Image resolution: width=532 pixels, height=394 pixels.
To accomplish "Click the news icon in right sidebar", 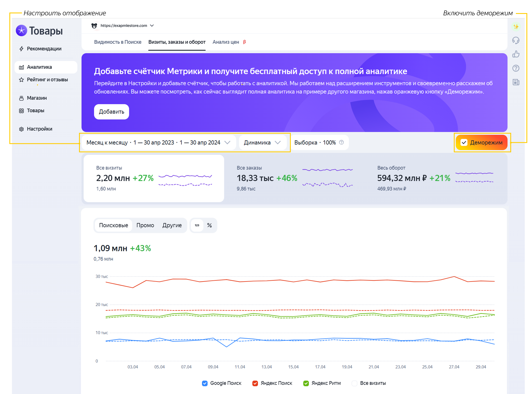I will coord(516,82).
